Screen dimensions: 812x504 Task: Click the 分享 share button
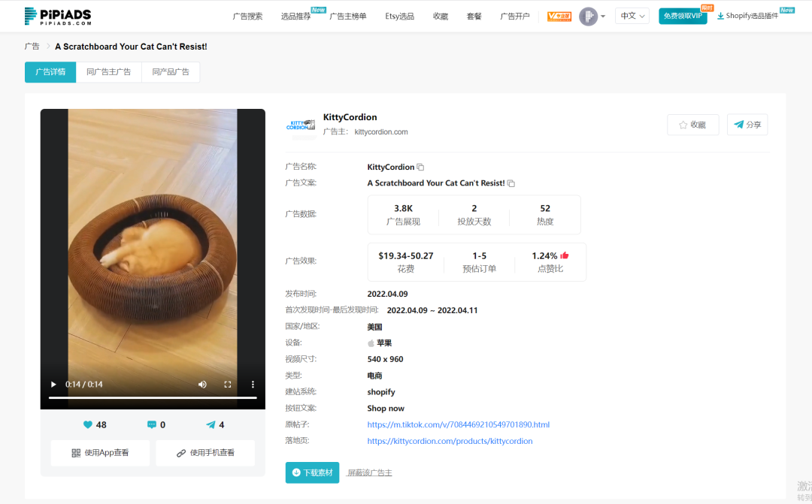pyautogui.click(x=747, y=125)
